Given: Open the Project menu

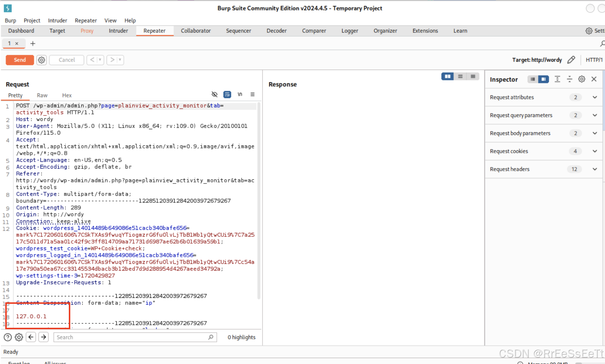Looking at the screenshot, I should coord(32,21).
